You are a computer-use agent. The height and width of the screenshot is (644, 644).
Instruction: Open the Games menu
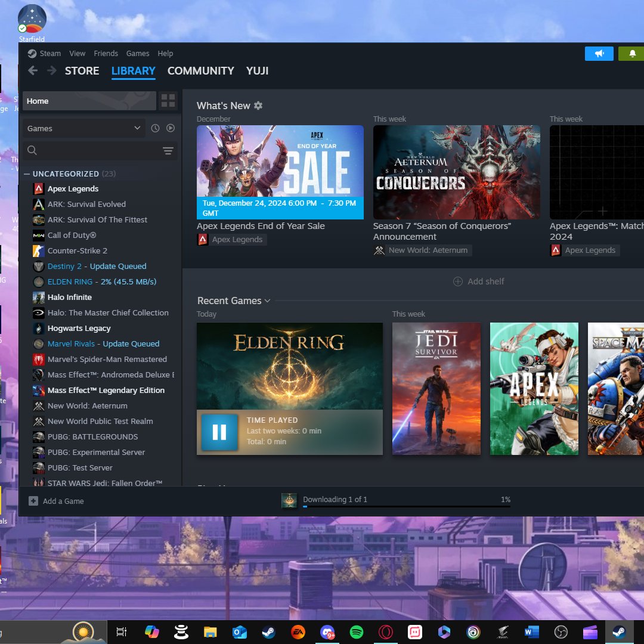(x=138, y=54)
